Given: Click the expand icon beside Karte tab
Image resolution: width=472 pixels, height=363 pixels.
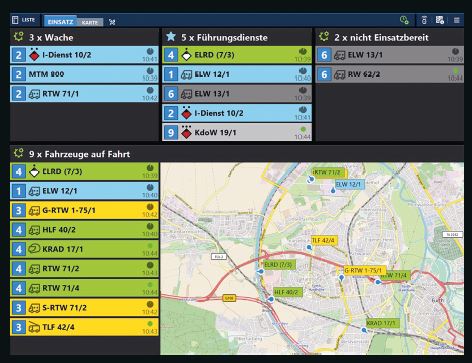Looking at the screenshot, I should 112,22.
